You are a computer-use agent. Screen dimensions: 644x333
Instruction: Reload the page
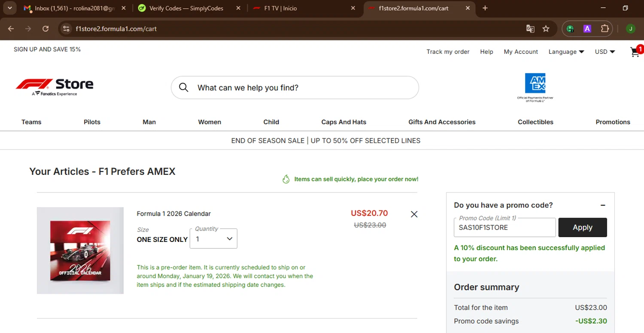tap(46, 29)
